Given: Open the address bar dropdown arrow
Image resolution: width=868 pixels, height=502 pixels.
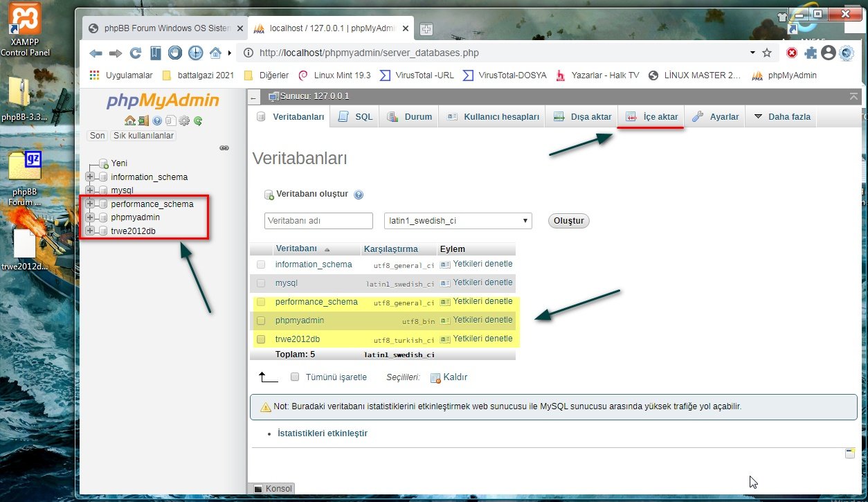Looking at the screenshot, I should click(752, 53).
